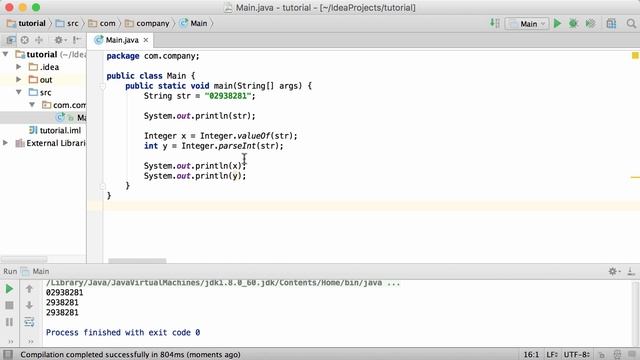Expand the out folder
640x360 pixels.
[x=19, y=79]
